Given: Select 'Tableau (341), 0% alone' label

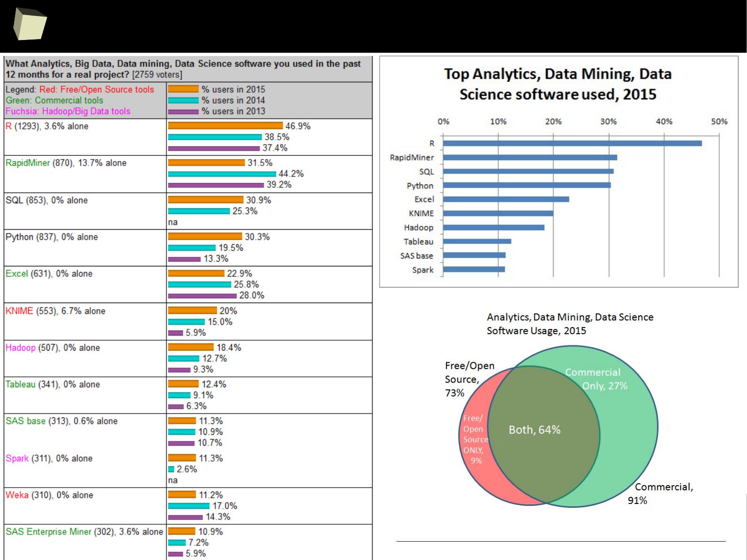Looking at the screenshot, I should pos(53,384).
